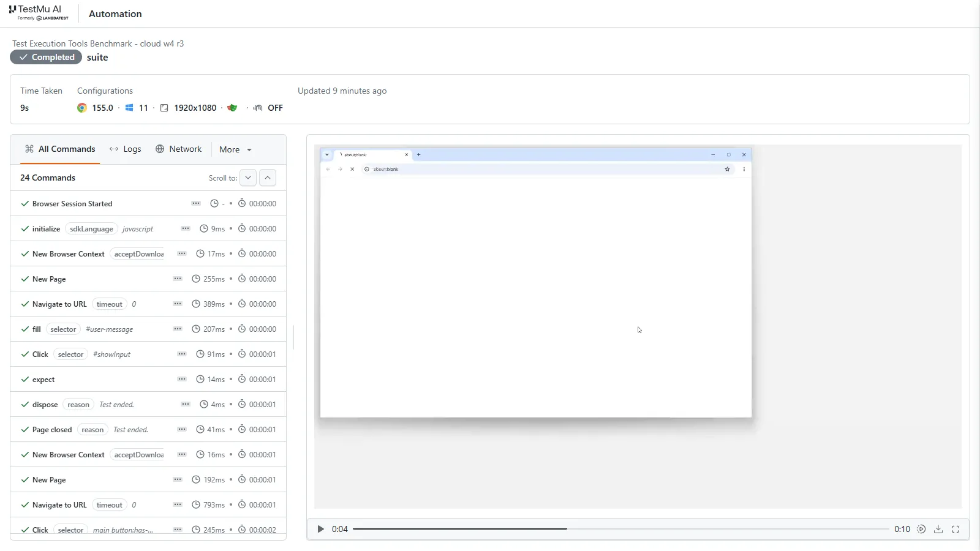Open options menu for expect command
The height and width of the screenshot is (551, 980).
pos(182,379)
